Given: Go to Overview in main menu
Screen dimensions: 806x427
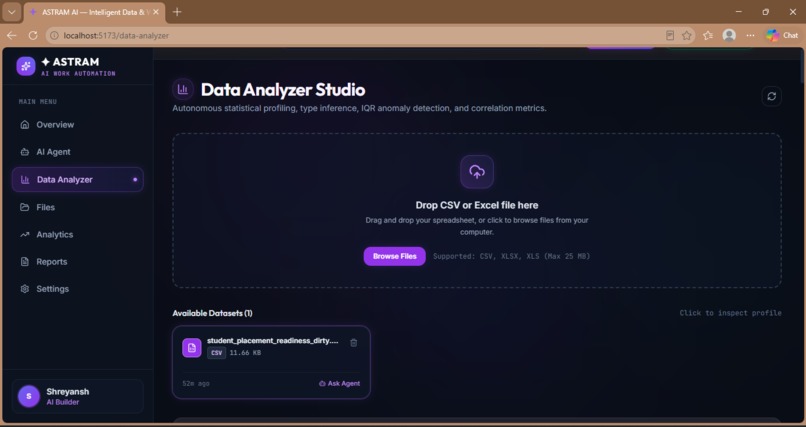Looking at the screenshot, I should (78, 125).
